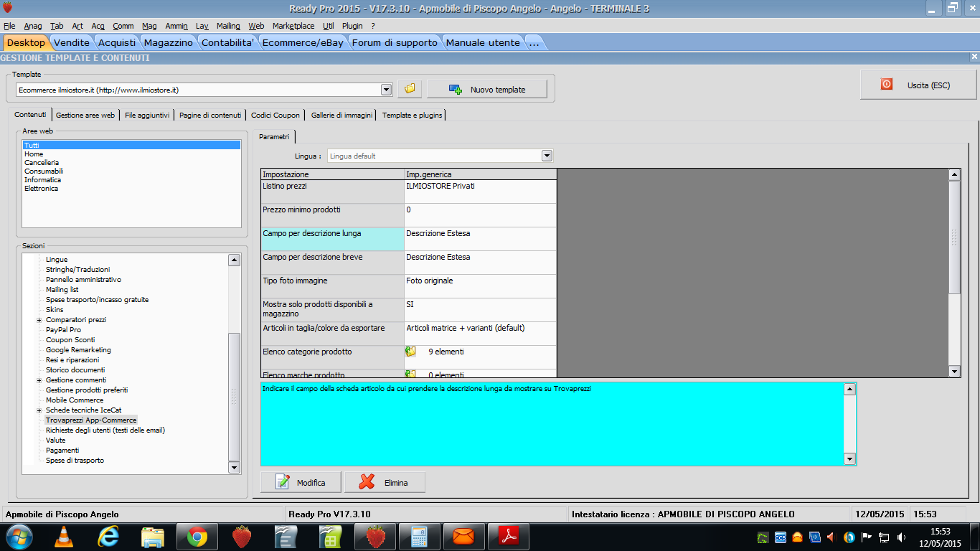Open Forum di supporto tab
The width and height of the screenshot is (980, 551).
coord(395,42)
